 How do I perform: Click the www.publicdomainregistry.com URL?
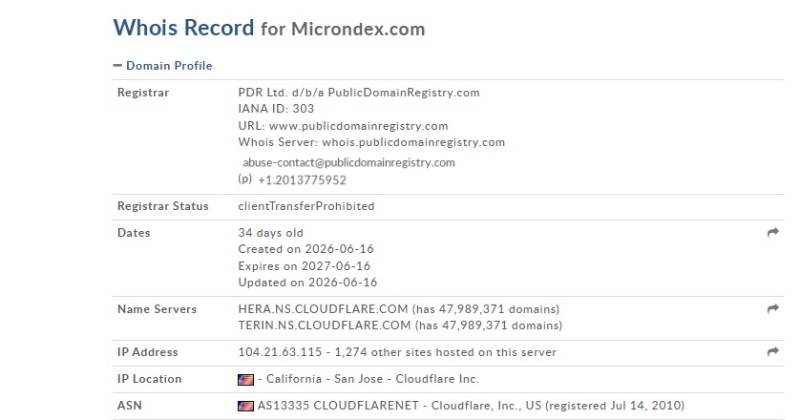(x=358, y=126)
